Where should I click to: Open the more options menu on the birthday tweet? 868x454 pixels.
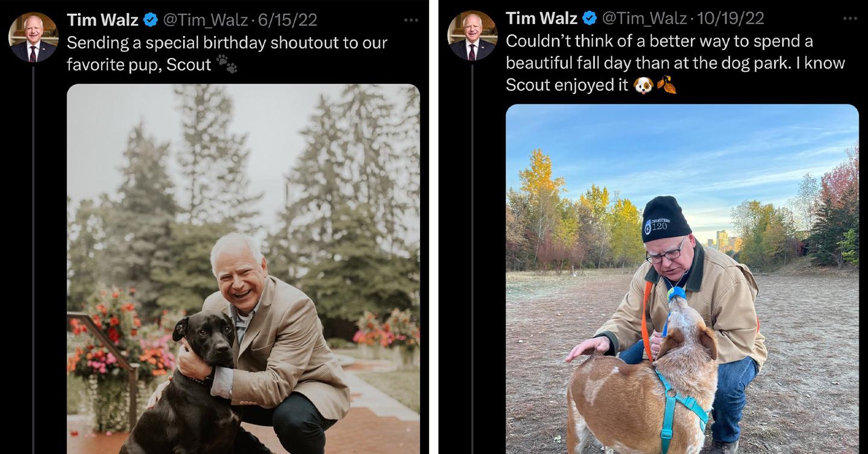[x=412, y=19]
